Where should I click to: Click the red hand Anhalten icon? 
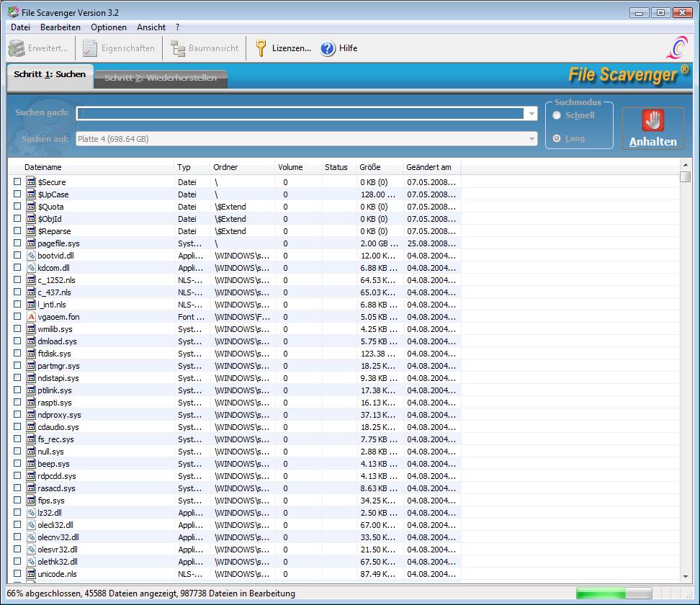pos(653,121)
